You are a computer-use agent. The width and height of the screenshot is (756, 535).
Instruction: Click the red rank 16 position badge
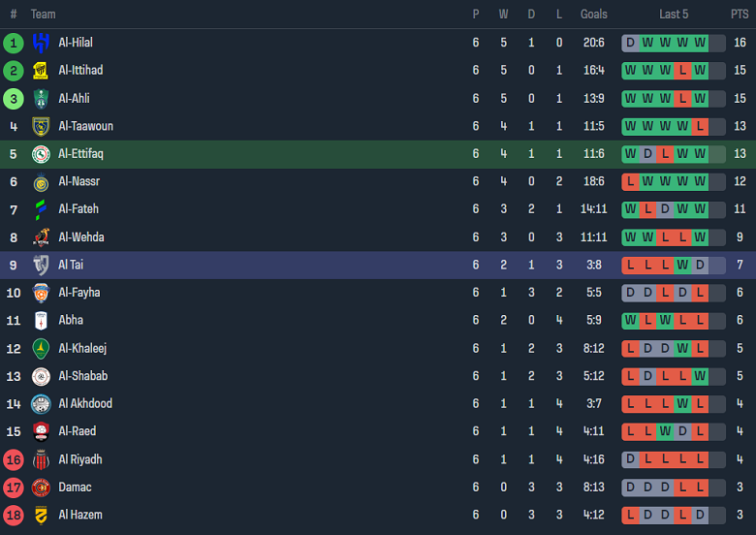point(14,459)
